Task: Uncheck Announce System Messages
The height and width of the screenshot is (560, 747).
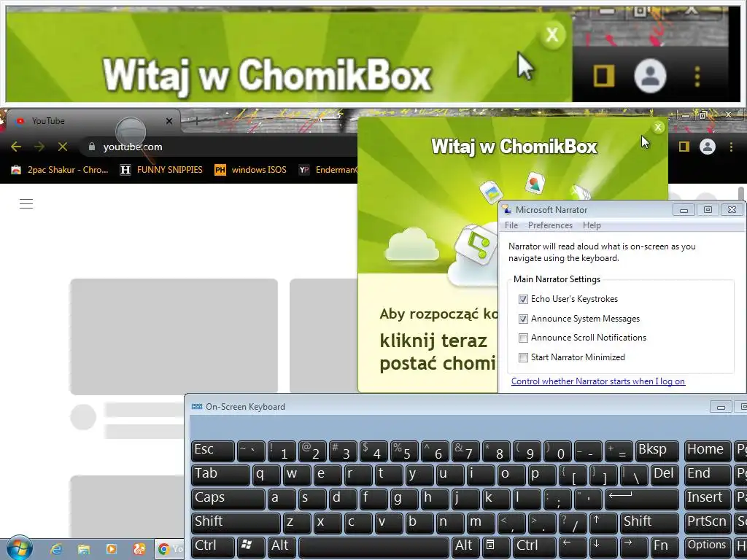Action: (x=523, y=319)
